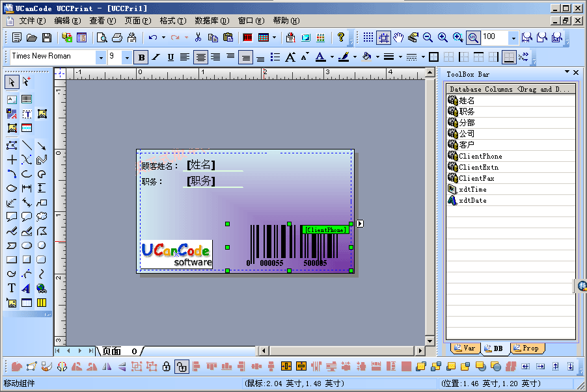
Task: Select the barcode tool in toolbox
Action: tap(27, 99)
